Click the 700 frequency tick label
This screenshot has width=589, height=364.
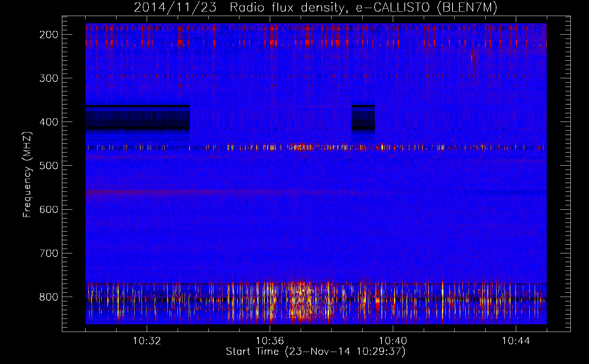tap(49, 253)
